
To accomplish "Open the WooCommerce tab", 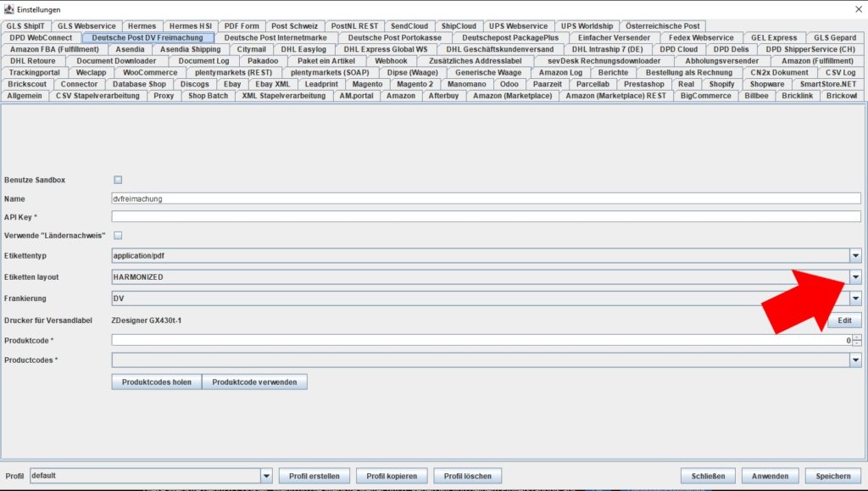I will click(150, 73).
